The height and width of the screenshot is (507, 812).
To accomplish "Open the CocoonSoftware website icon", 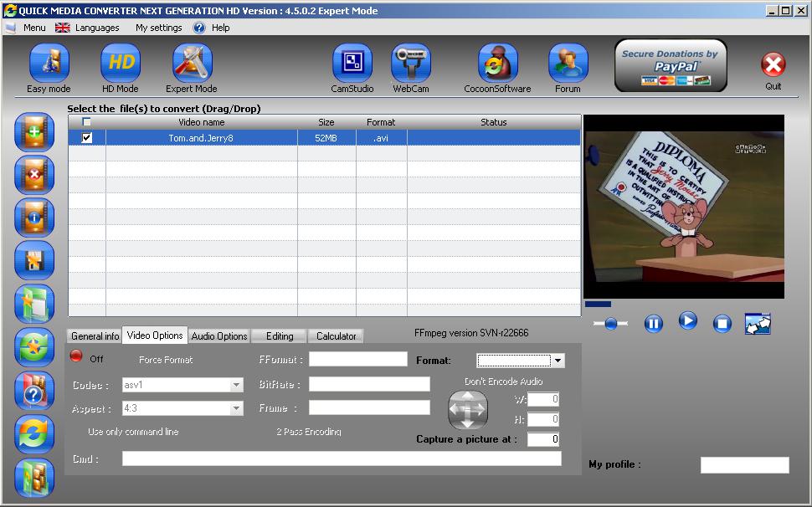I will tap(497, 63).
